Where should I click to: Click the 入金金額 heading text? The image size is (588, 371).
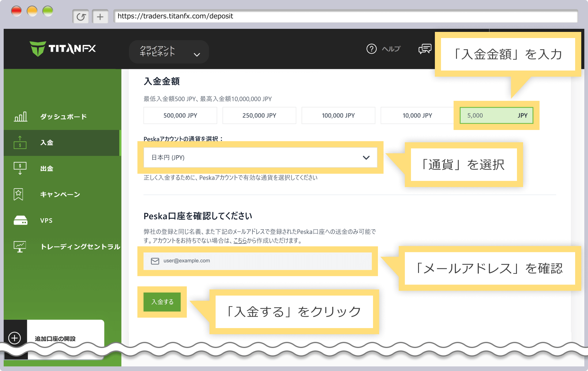tap(162, 81)
